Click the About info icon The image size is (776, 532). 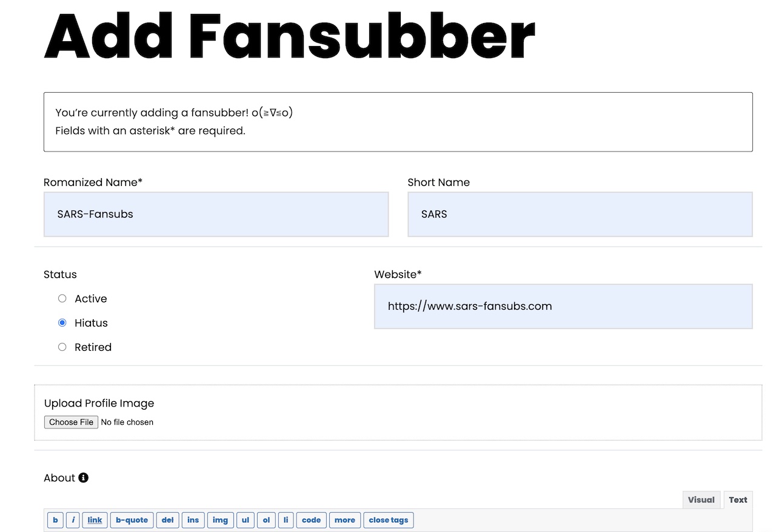[84, 477]
